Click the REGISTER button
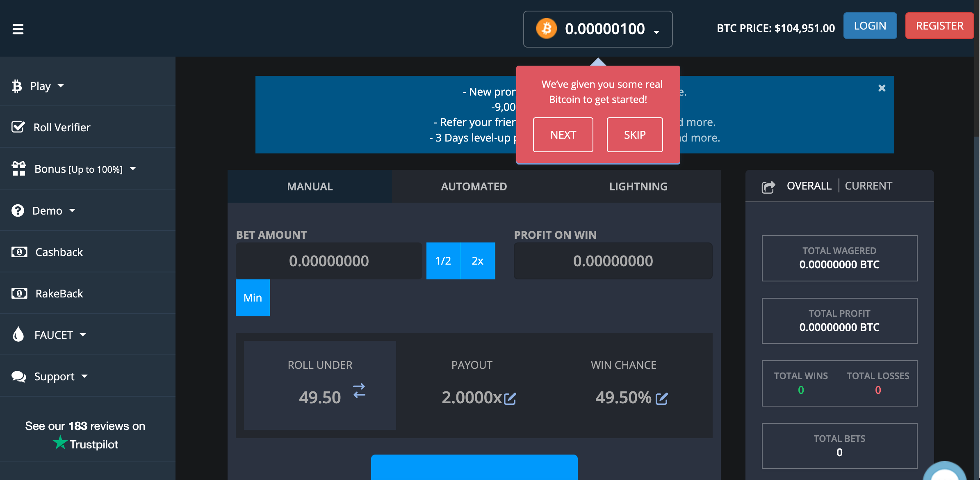Viewport: 980px width, 480px height. coord(939,26)
